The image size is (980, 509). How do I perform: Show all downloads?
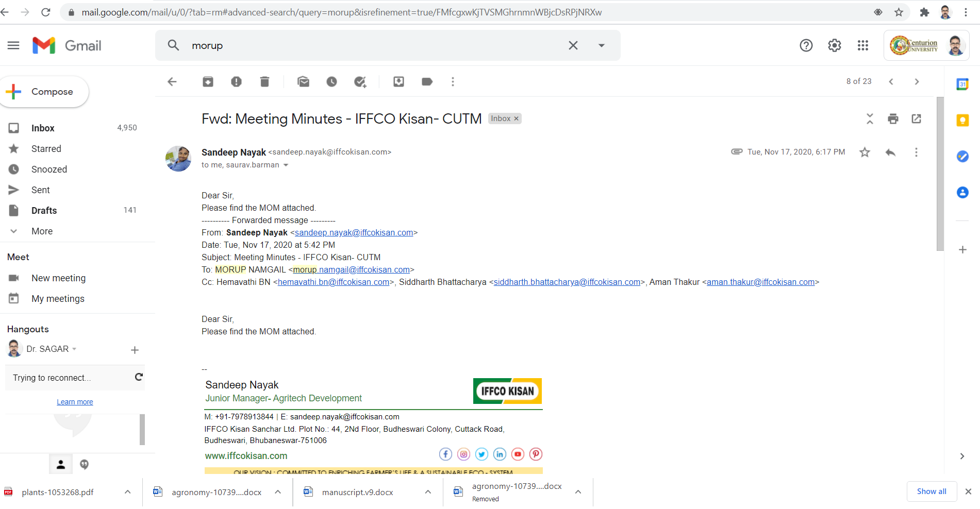[x=932, y=491]
